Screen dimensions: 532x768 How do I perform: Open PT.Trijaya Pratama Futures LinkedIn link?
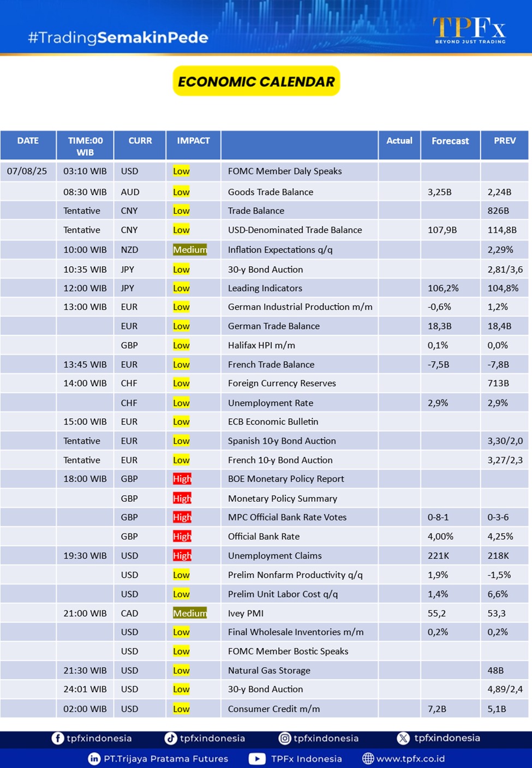(x=166, y=759)
